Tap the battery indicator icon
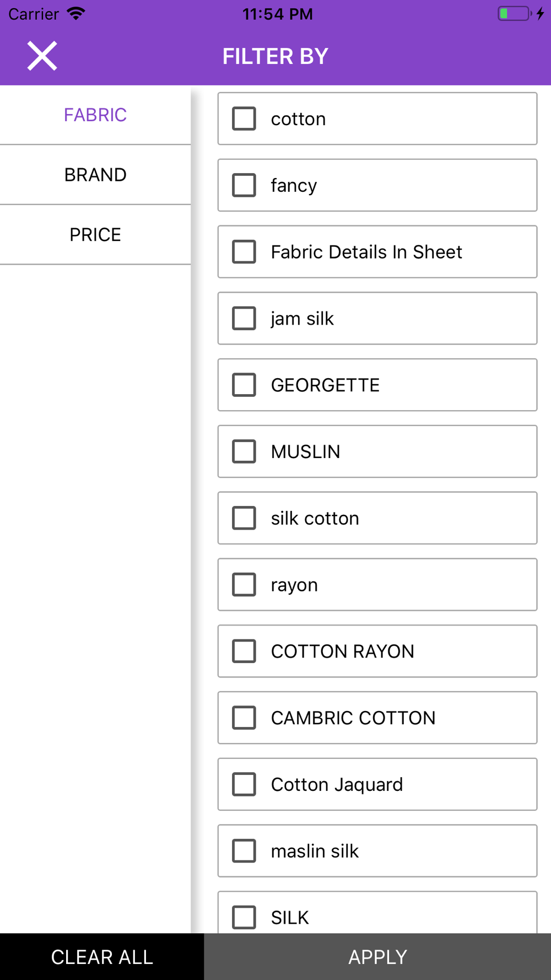Screen dimensions: 551x980 [x=514, y=14]
